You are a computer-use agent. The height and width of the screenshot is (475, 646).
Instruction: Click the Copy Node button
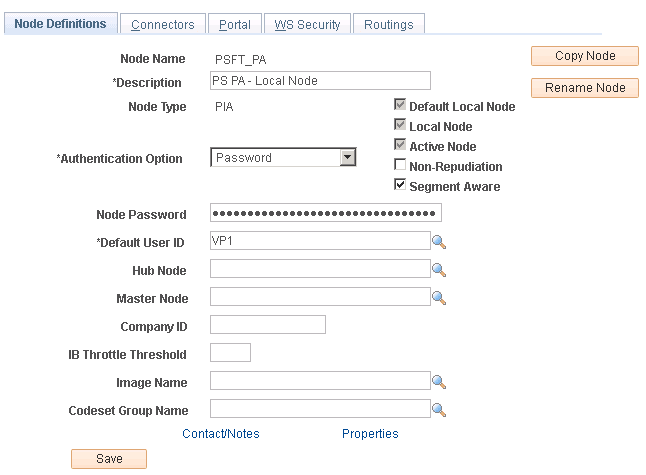585,56
